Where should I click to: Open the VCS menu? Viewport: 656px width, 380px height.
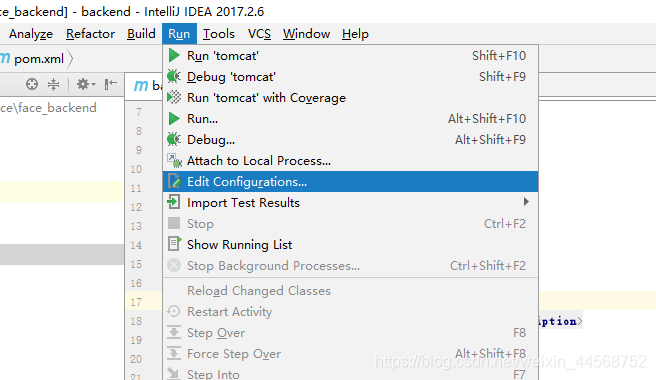coord(259,34)
